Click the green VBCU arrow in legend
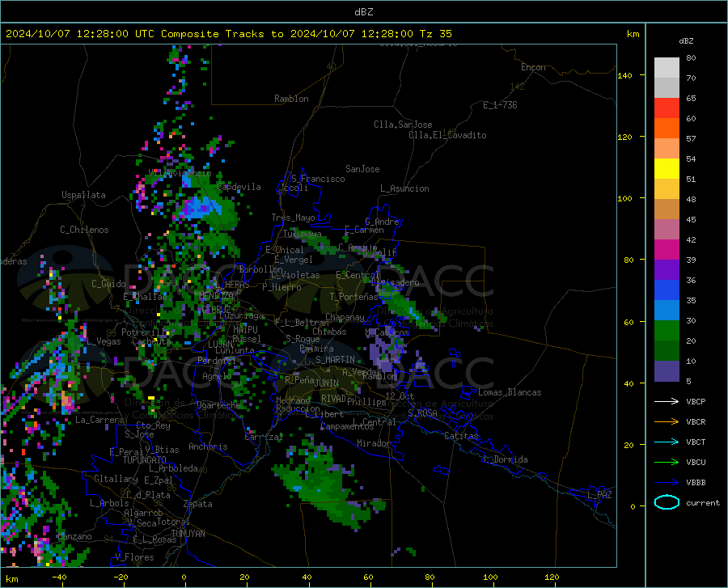Viewport: 728px width, 588px height. pos(667,463)
